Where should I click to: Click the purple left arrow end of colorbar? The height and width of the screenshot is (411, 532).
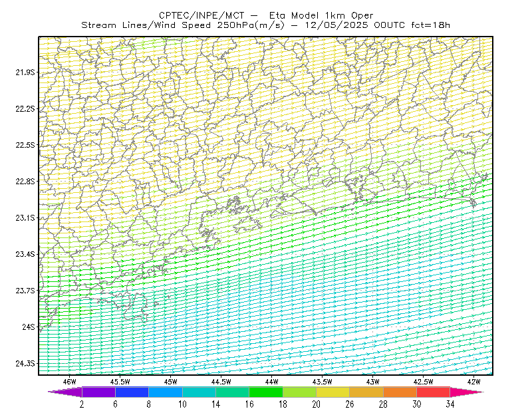[x=65, y=392]
